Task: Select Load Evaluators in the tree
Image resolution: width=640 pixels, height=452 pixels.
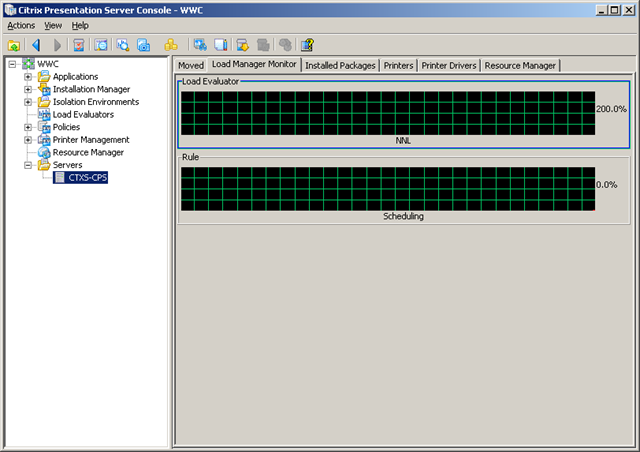Action: tap(83, 115)
